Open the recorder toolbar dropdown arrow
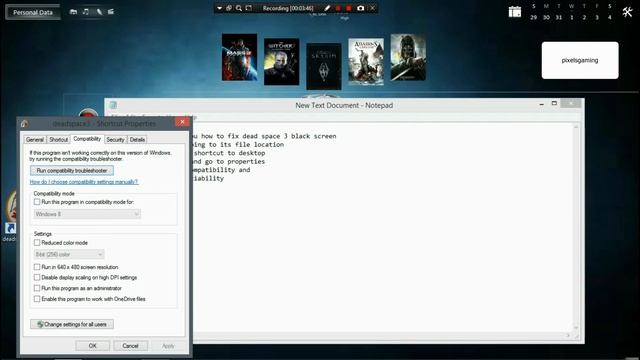 tap(219, 8)
